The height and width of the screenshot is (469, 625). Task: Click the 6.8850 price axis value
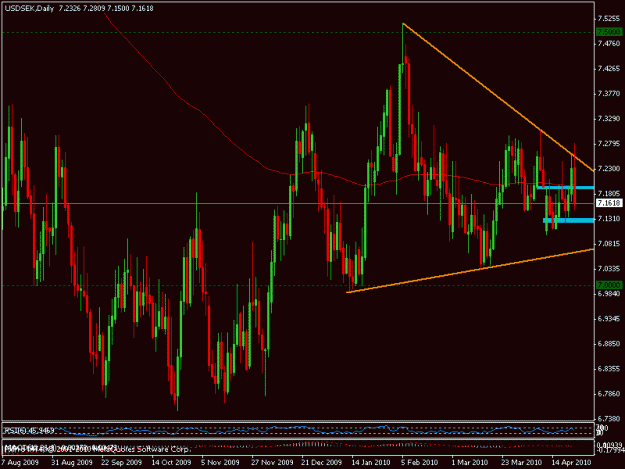tap(609, 343)
